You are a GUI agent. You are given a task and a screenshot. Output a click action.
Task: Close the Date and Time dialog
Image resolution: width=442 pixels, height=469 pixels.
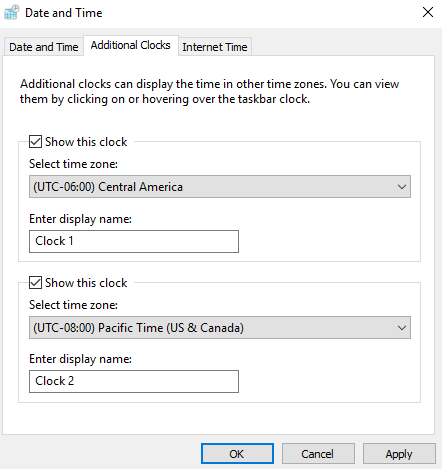428,12
